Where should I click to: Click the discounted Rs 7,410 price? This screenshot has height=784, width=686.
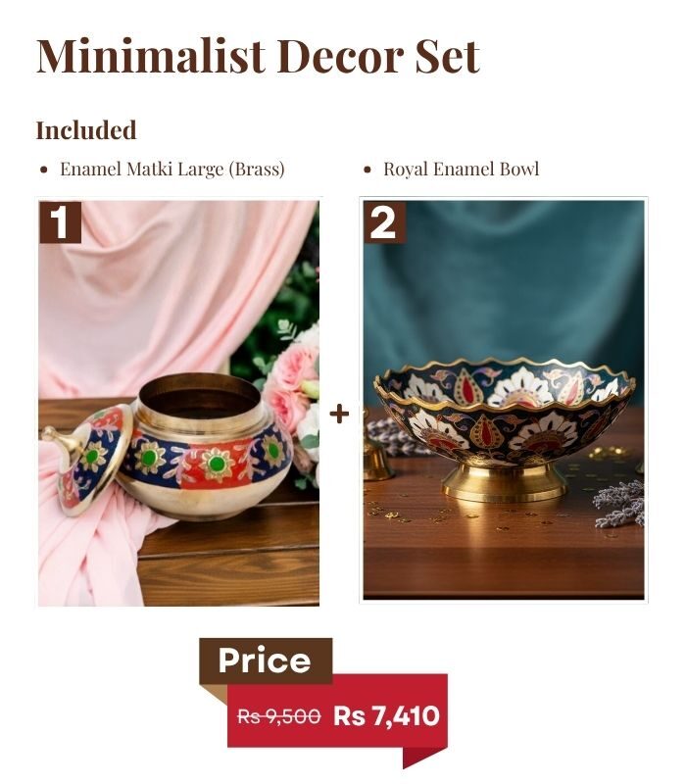tap(386, 715)
